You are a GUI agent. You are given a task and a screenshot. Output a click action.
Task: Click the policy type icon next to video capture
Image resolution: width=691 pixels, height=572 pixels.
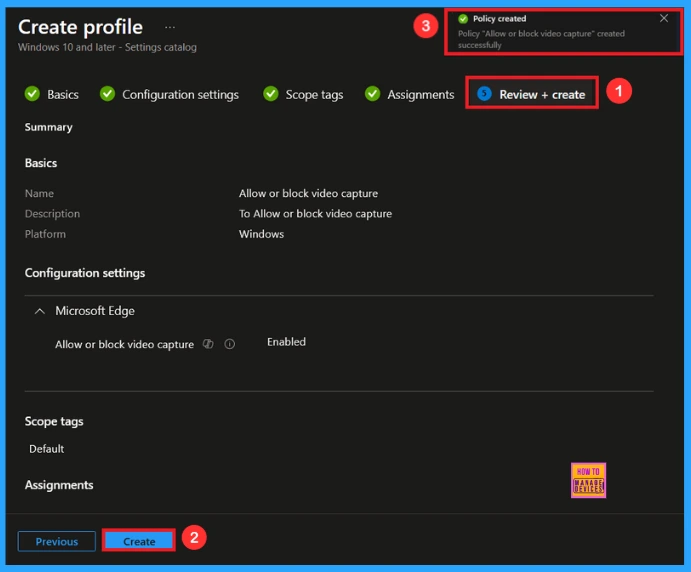[208, 344]
